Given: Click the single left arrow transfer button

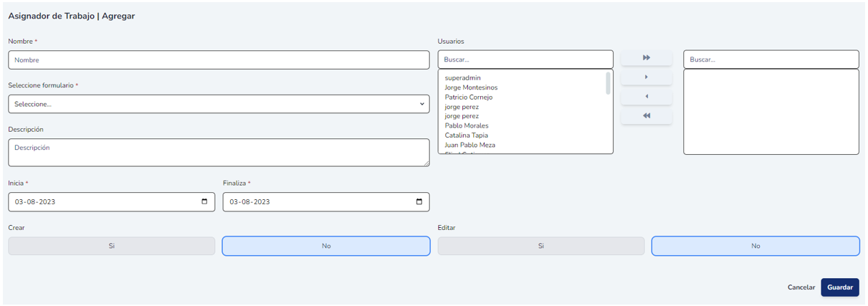Looking at the screenshot, I should click(x=646, y=97).
